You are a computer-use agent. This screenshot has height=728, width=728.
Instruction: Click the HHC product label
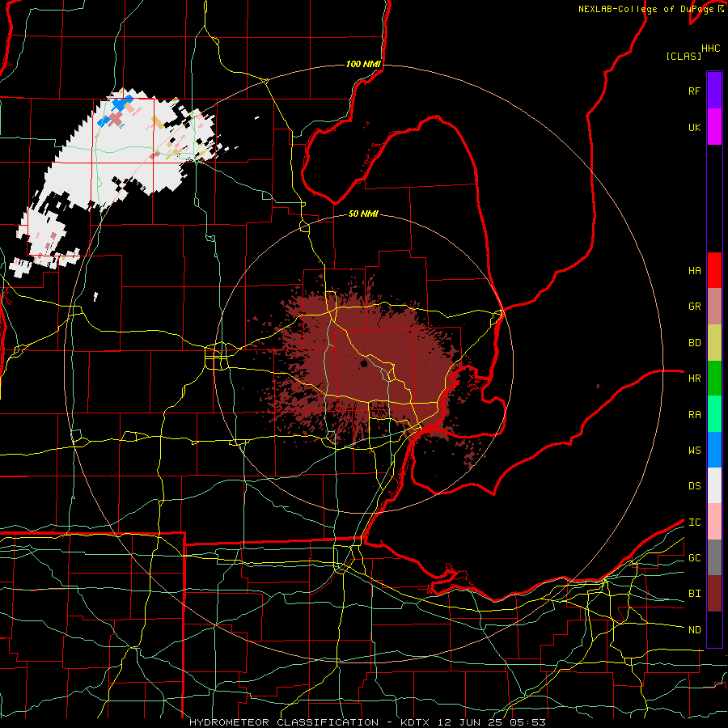710,49
